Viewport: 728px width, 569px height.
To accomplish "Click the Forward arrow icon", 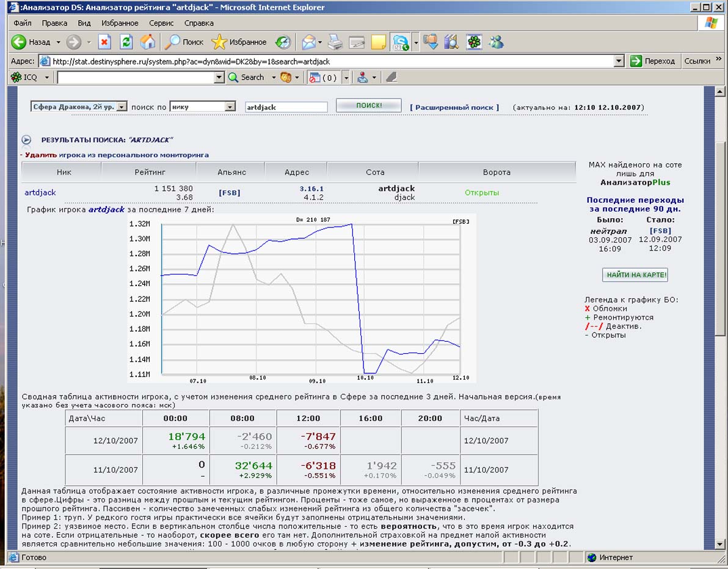I will click(73, 42).
